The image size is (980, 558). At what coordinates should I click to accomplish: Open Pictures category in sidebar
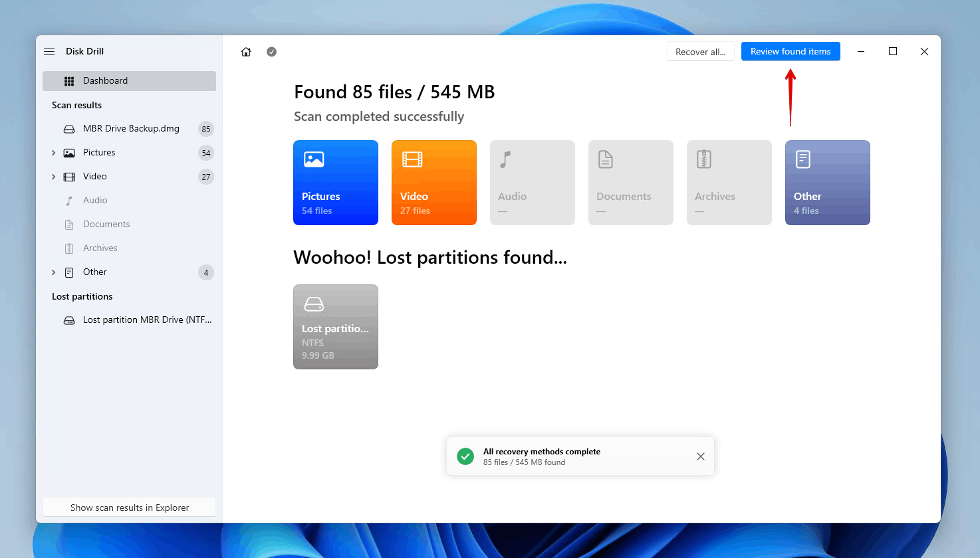pos(129,153)
